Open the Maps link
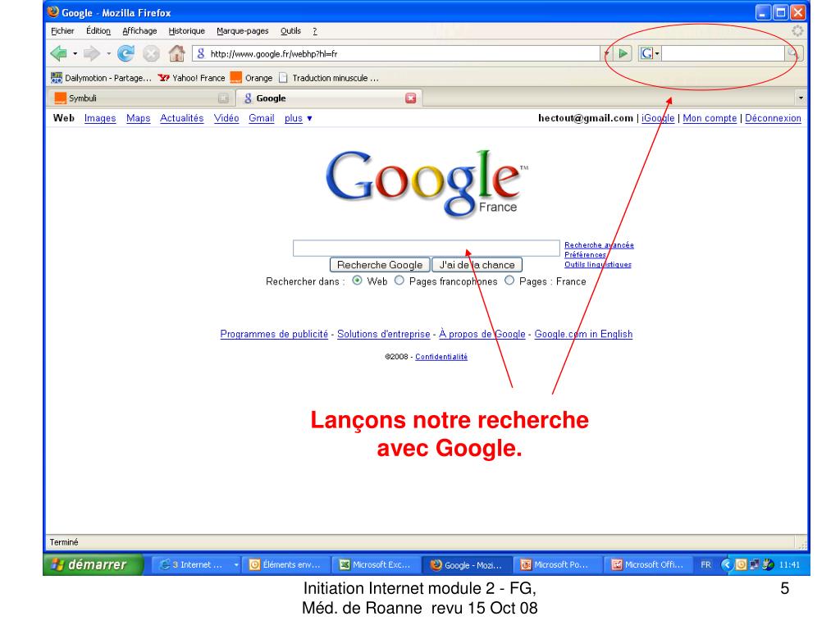Image resolution: width=840 pixels, height=630 pixels. coord(138,118)
